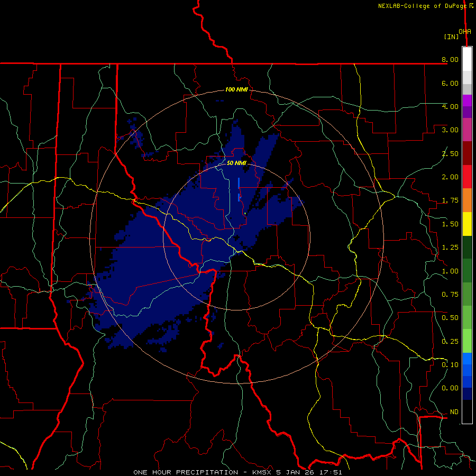
Task: Click the 1.25 legend value
Action: pyautogui.click(x=450, y=248)
